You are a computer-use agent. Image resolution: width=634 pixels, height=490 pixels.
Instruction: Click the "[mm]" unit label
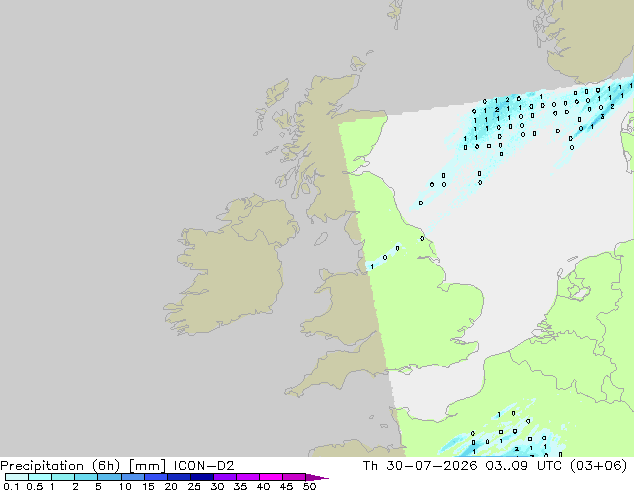[x=147, y=466]
